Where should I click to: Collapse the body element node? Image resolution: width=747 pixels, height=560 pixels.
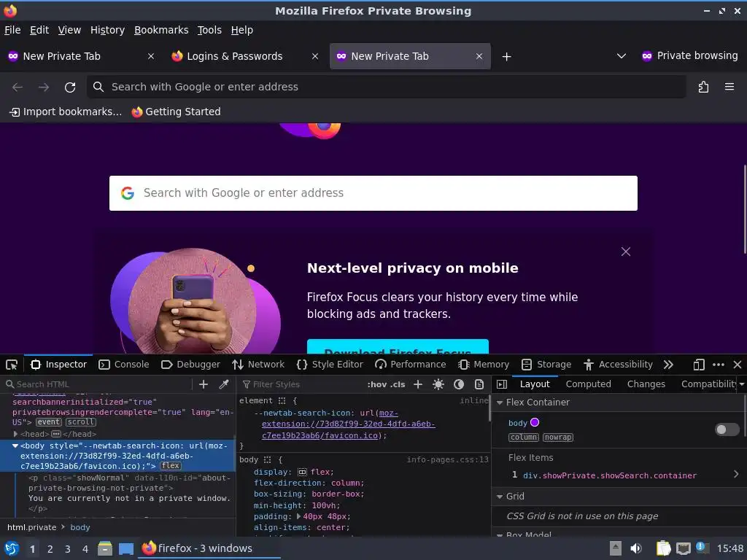pos(15,446)
